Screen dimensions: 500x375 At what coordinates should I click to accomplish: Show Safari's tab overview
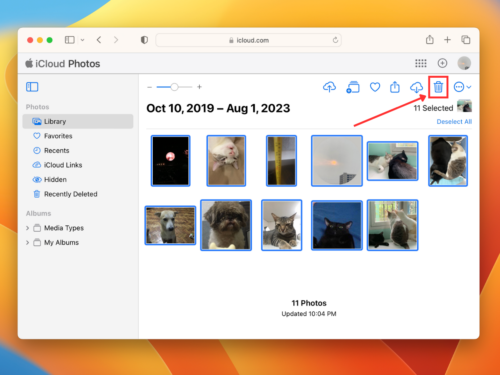[466, 40]
